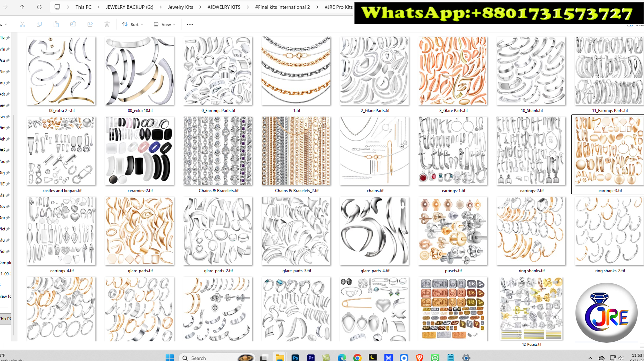Click the Refresh icon
The height and width of the screenshot is (361, 644).
(x=39, y=7)
